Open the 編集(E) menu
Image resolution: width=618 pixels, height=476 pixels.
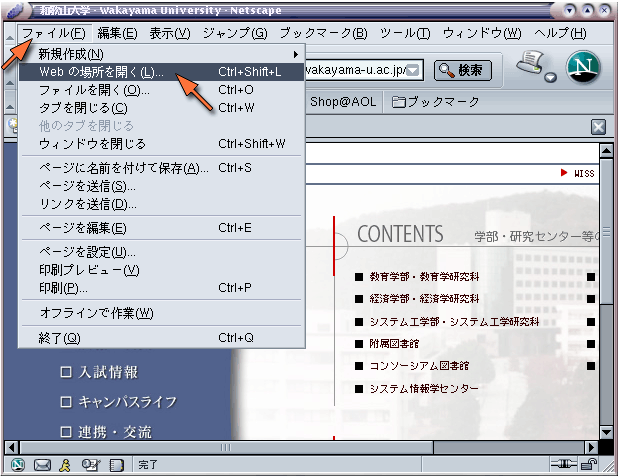117,33
